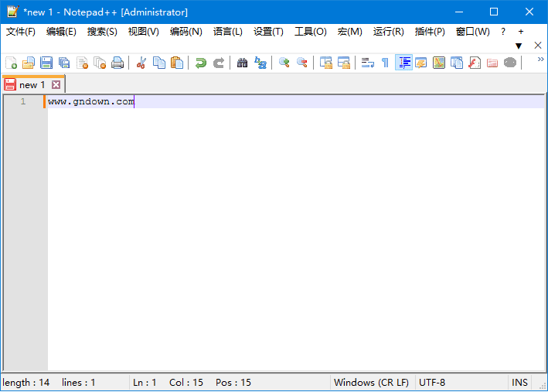Screen dimensions: 548x392
Task: Click the www.gndown.com text line
Action: tap(91, 102)
